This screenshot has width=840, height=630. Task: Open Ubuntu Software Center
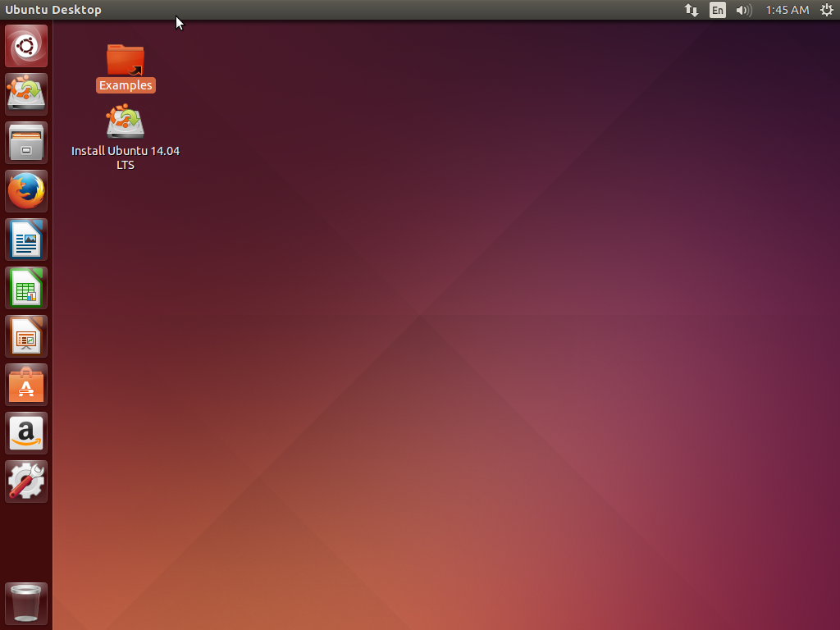[x=26, y=385]
